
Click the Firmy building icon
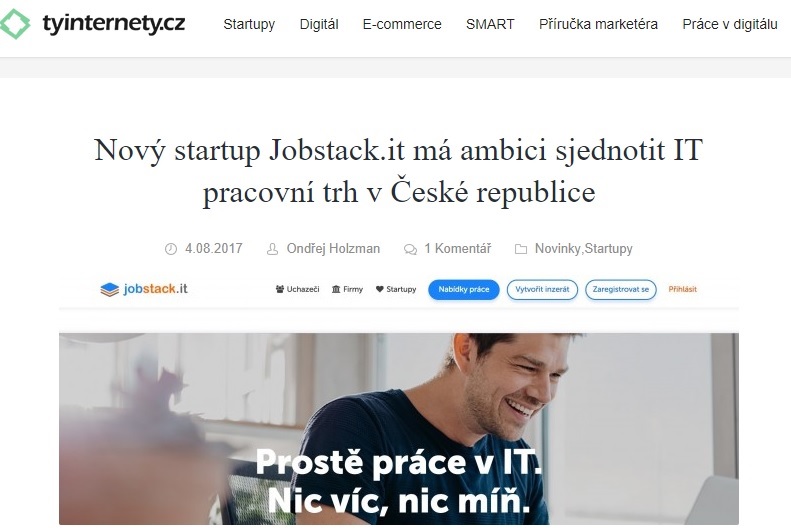click(336, 289)
